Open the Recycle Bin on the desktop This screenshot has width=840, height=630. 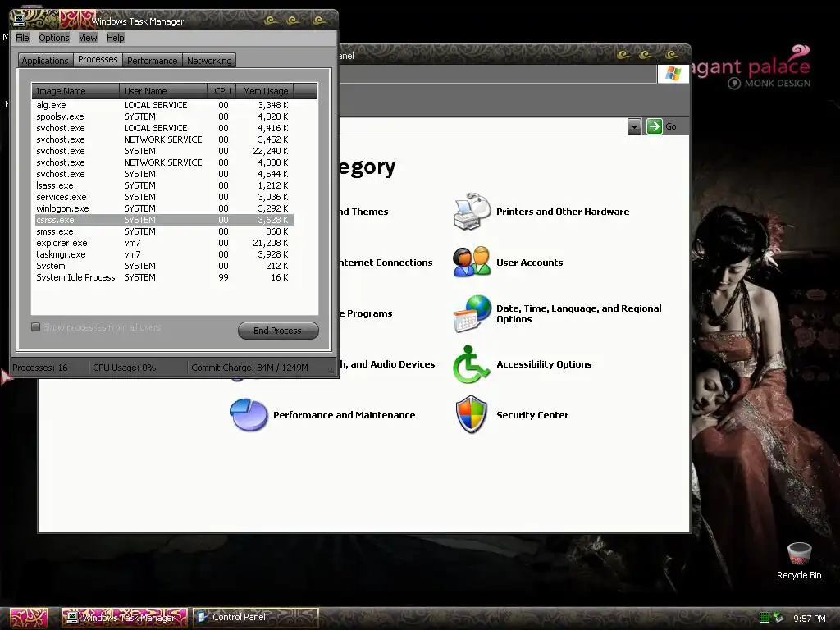click(x=799, y=561)
